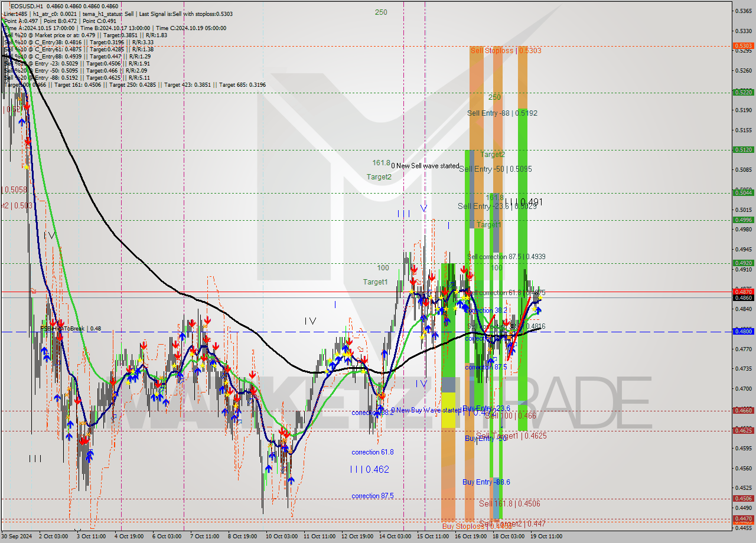Image resolution: width=756 pixels, height=543 pixels.
Task: Click '7 Oct 11:00' on time axis
Action: pyautogui.click(x=204, y=537)
